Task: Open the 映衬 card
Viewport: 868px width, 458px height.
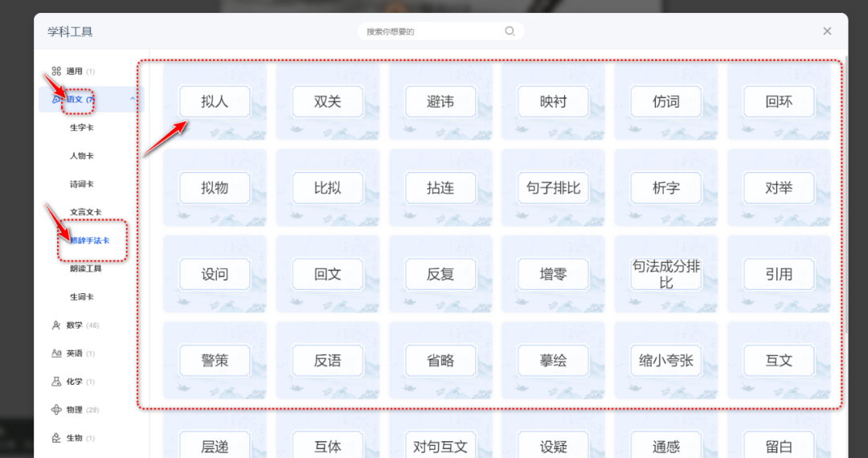Action: pyautogui.click(x=553, y=102)
